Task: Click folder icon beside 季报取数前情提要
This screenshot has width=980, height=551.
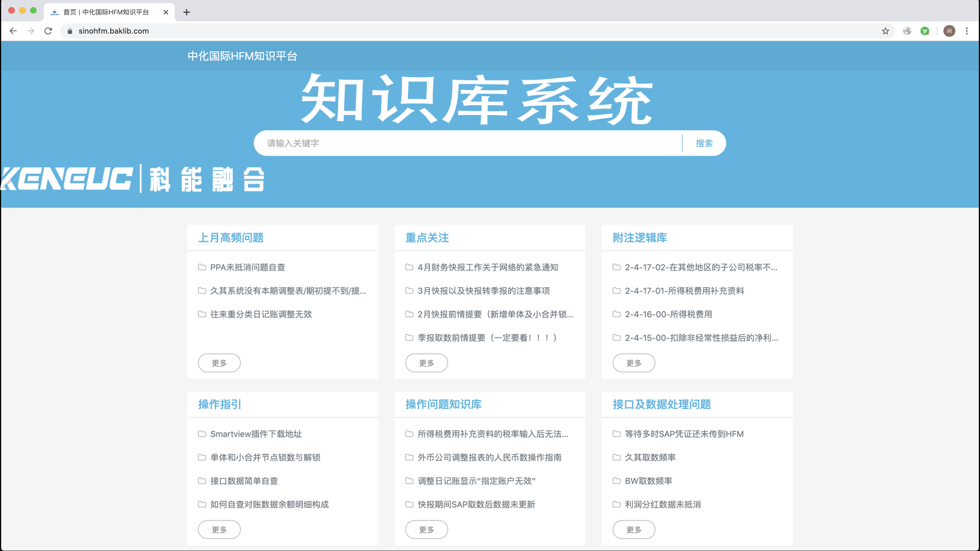Action: pyautogui.click(x=409, y=338)
